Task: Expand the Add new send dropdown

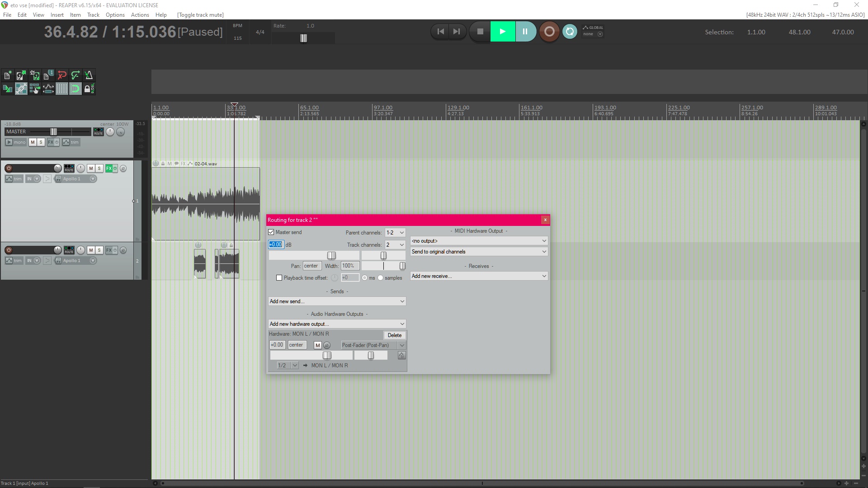Action: [x=337, y=301]
